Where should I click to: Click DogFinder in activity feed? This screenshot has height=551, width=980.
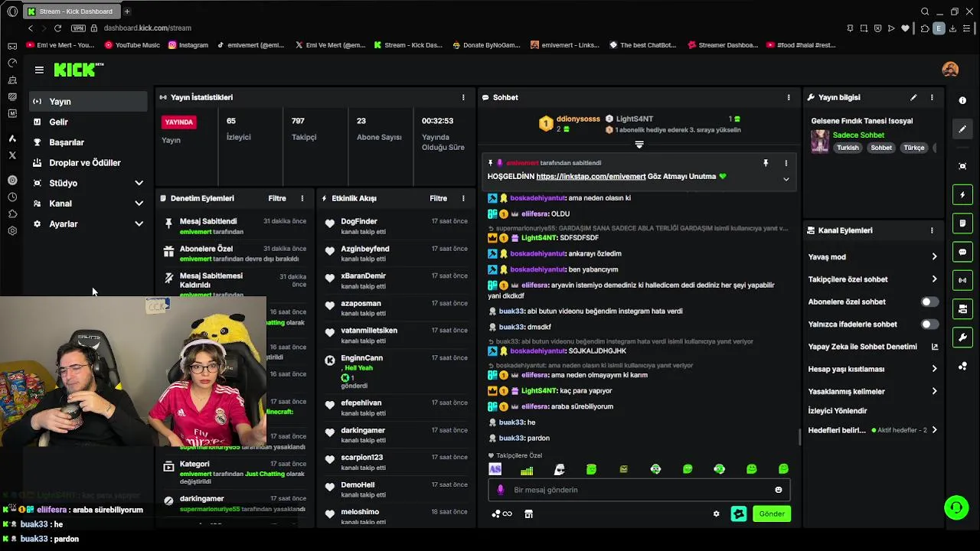[359, 222]
